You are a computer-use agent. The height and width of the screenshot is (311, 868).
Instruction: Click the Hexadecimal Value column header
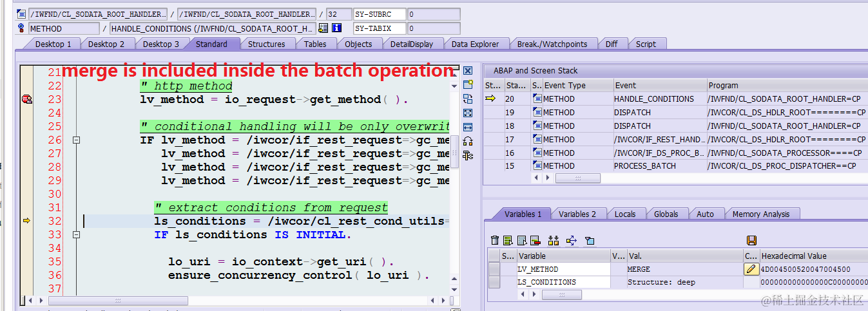(813, 256)
